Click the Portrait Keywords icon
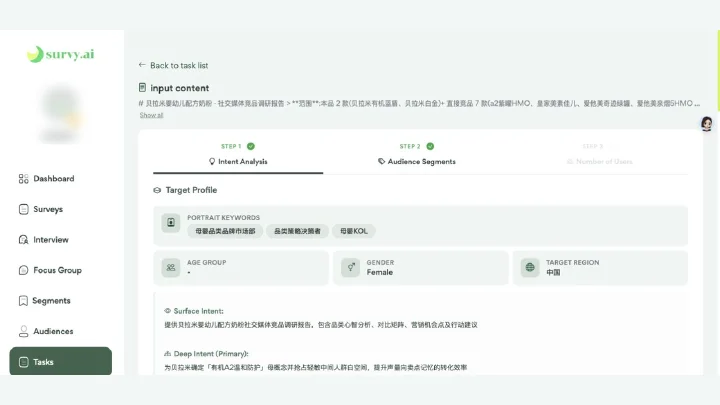This screenshot has height=405, width=720. (x=171, y=223)
